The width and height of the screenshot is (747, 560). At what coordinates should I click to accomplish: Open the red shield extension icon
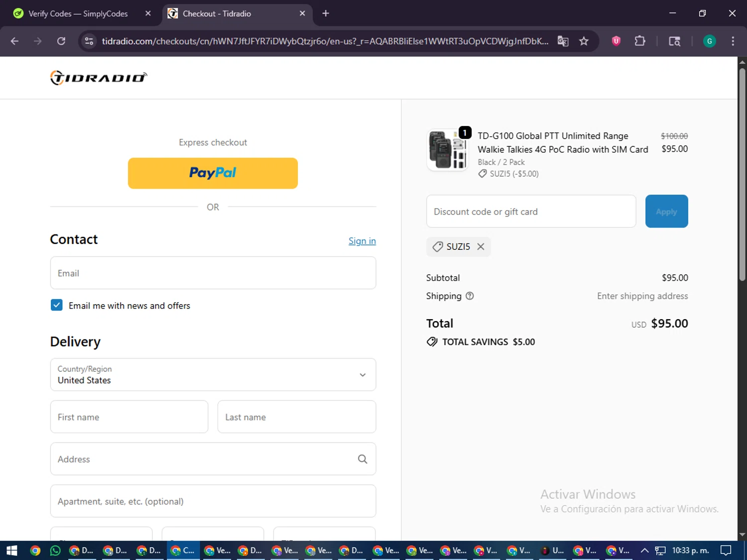[616, 41]
